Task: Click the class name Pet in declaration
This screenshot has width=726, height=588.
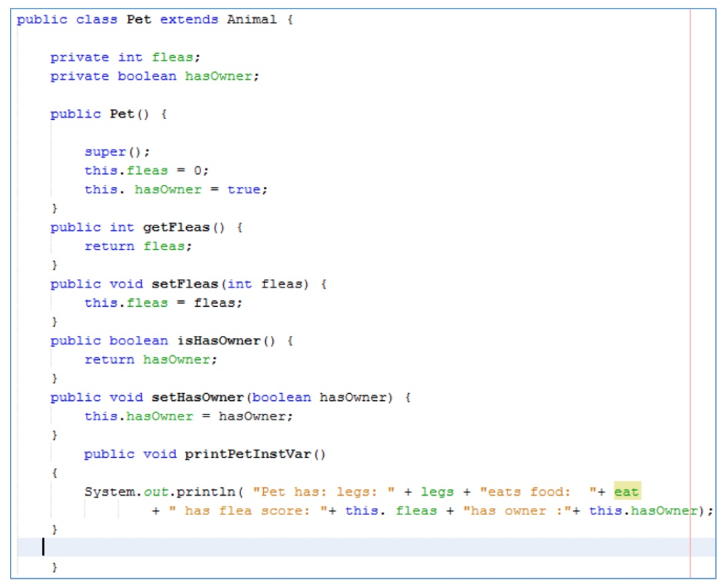Action: (138, 19)
